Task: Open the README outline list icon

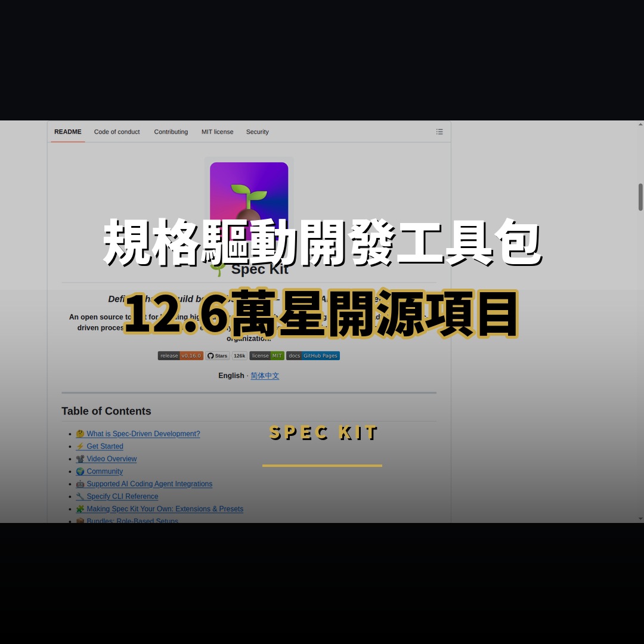Action: click(439, 132)
